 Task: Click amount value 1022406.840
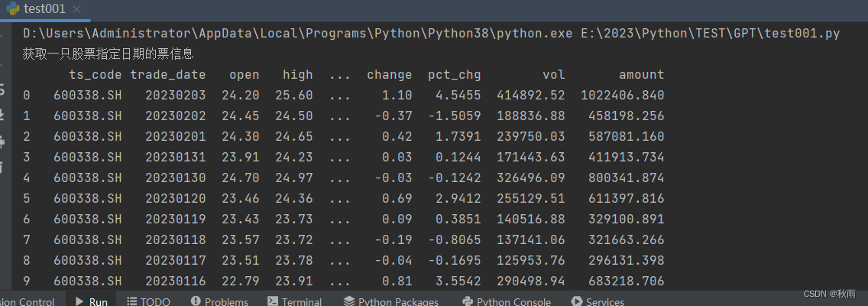tap(622, 96)
